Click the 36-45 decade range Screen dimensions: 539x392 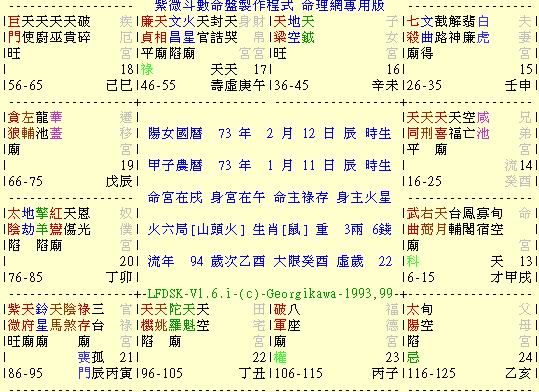tap(292, 85)
